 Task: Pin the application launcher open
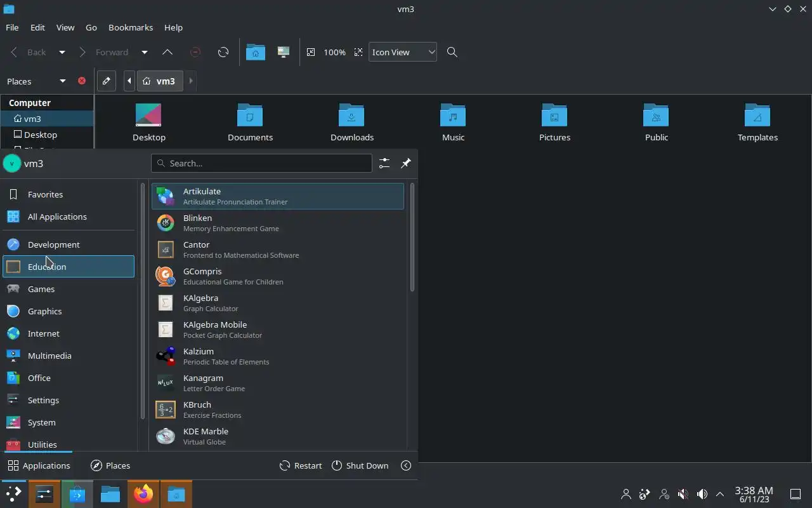click(x=406, y=163)
